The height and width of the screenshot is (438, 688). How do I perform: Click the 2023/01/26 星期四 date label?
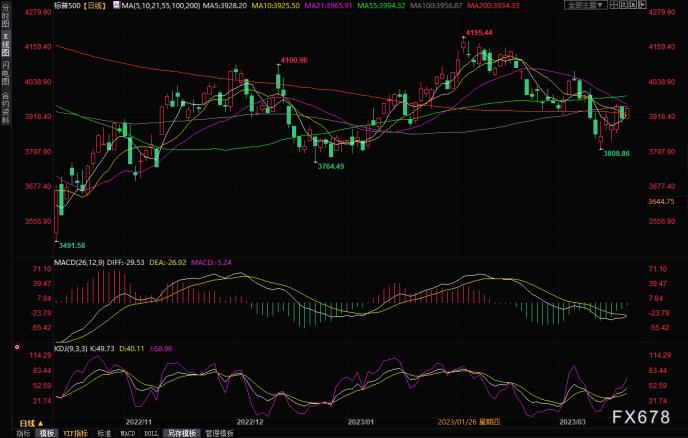point(469,422)
